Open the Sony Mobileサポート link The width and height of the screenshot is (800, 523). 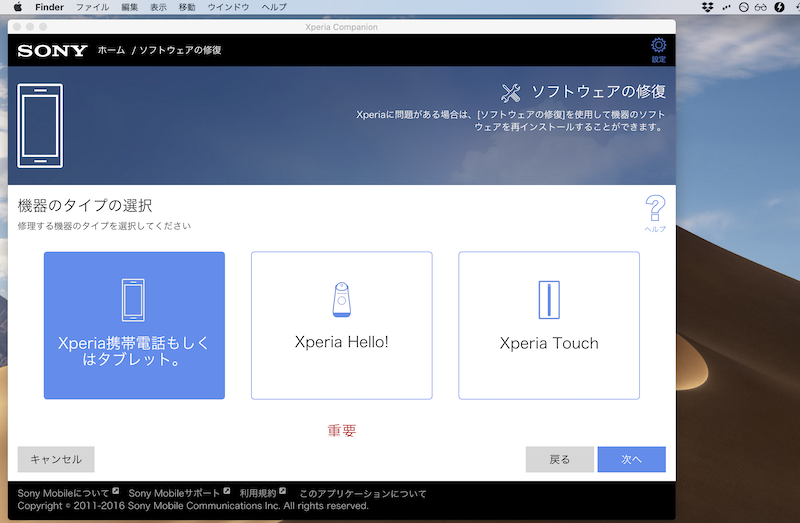[174, 493]
